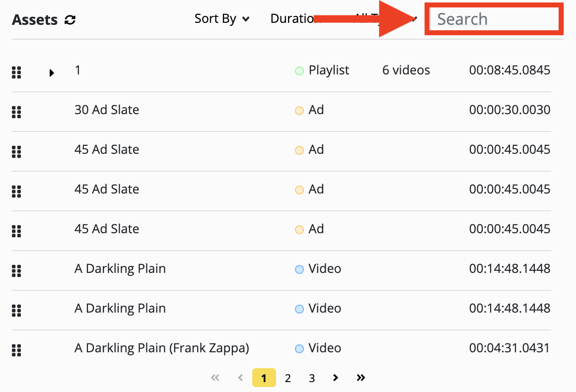Open the Duration filter dropdown
This screenshot has height=392, width=576.
(296, 19)
